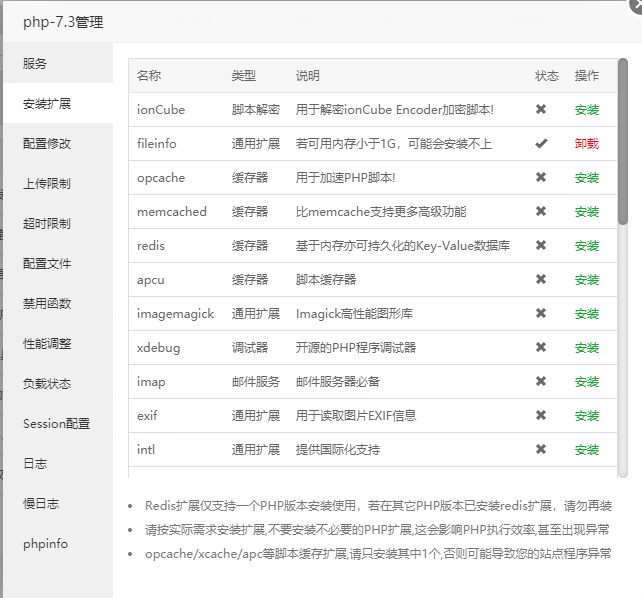Click the X status icon for opcache
Image resolution: width=642 pixels, height=598 pixels.
(541, 177)
